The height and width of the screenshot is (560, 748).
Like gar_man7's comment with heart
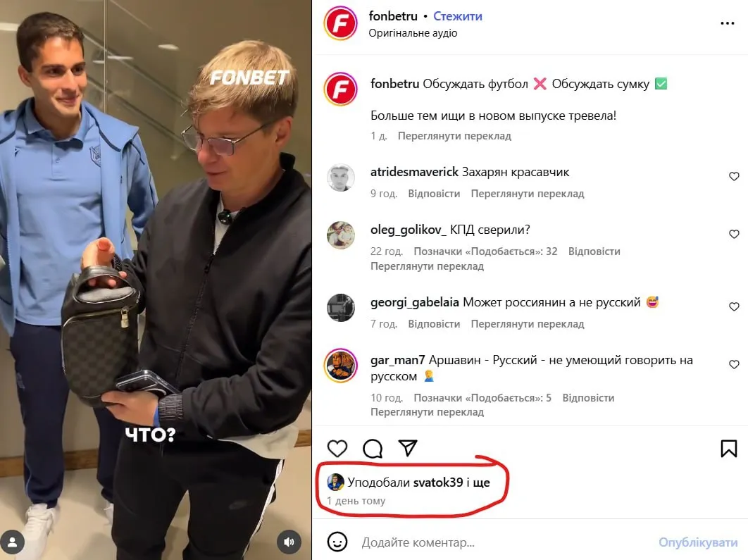(x=734, y=364)
